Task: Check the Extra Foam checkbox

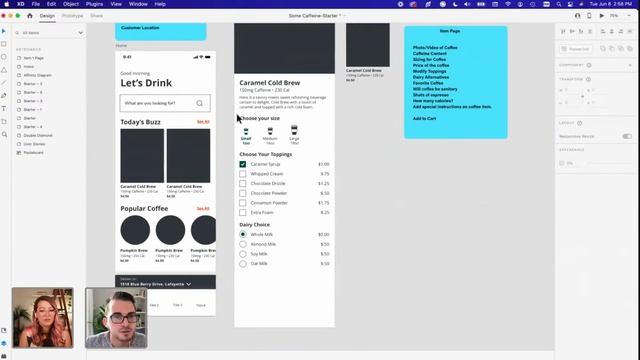Action: click(x=242, y=213)
